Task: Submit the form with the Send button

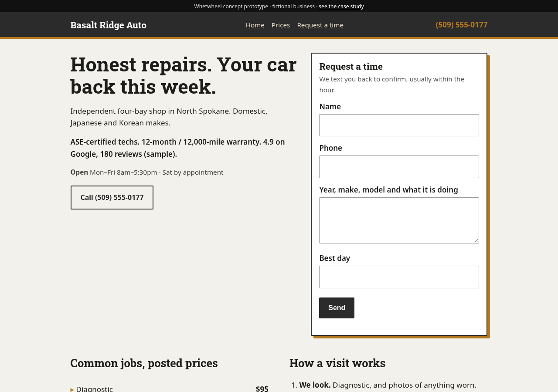Action: [x=337, y=308]
